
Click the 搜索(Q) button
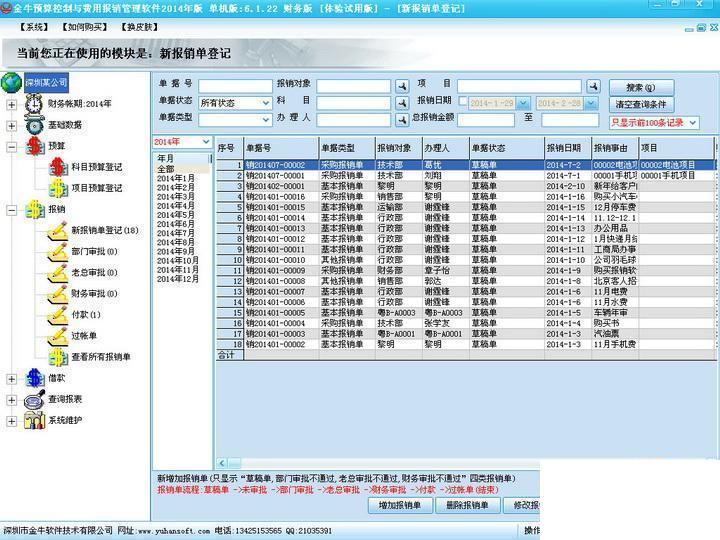[x=641, y=87]
